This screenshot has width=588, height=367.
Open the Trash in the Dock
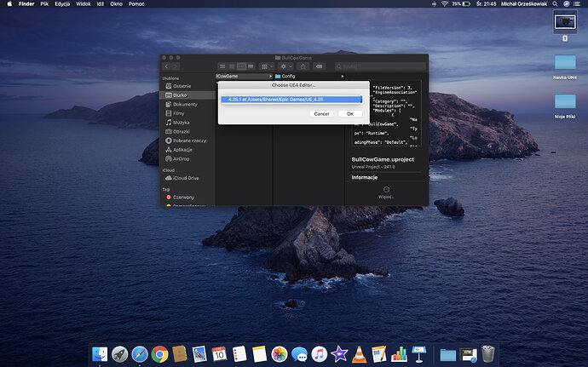coord(488,353)
